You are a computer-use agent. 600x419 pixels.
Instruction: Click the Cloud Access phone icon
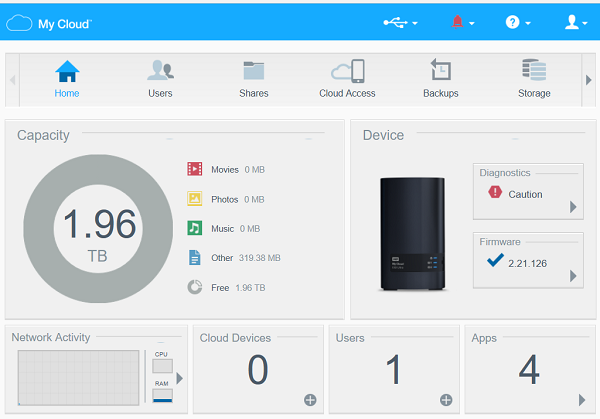pos(347,71)
